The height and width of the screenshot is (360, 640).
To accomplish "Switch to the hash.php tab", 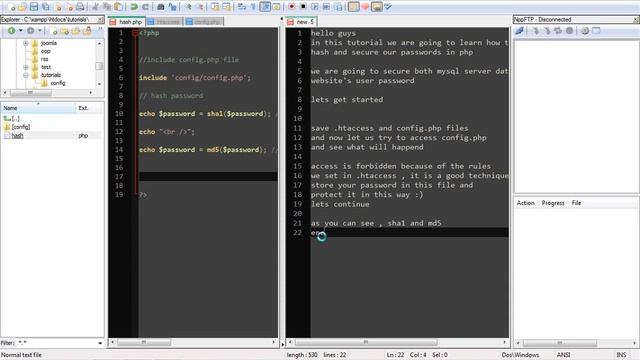I will point(126,22).
